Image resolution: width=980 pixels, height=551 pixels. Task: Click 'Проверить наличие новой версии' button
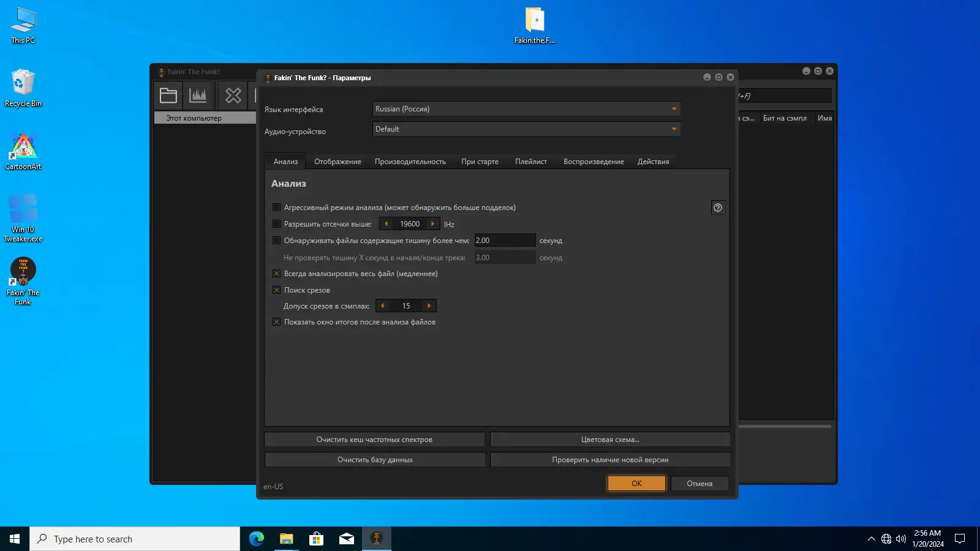pos(610,460)
